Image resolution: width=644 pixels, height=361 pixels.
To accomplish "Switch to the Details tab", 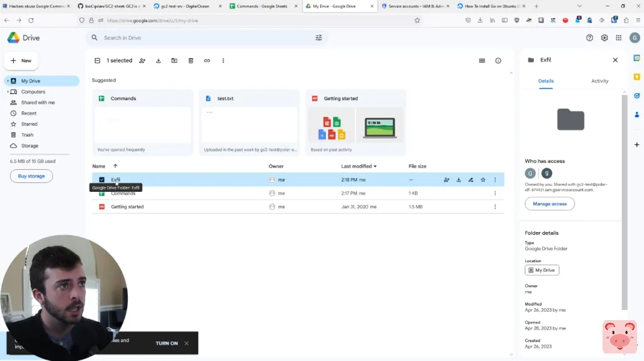I will (x=546, y=81).
